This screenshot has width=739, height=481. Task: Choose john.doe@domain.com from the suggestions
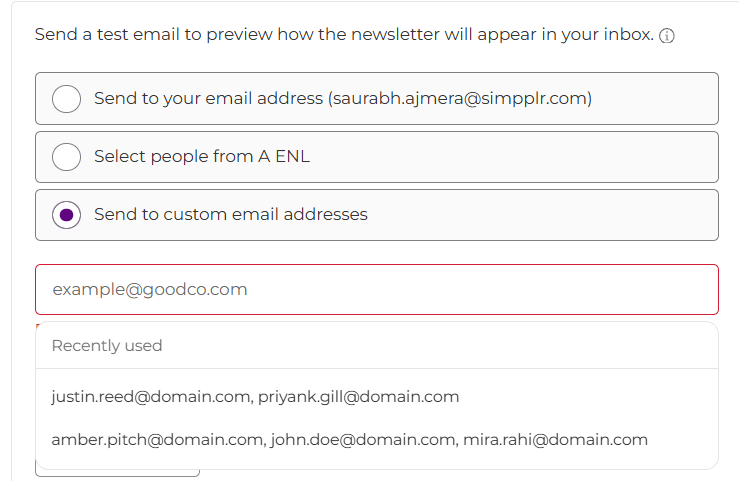coord(364,439)
